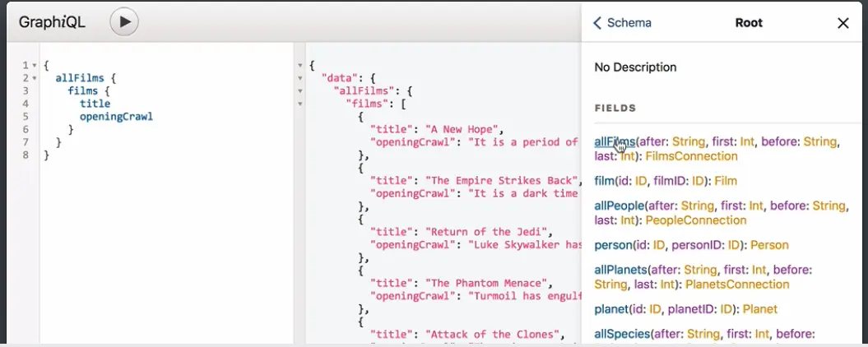Image resolution: width=868 pixels, height=347 pixels.
Task: Open the PlanetsConnection type link
Action: (737, 285)
